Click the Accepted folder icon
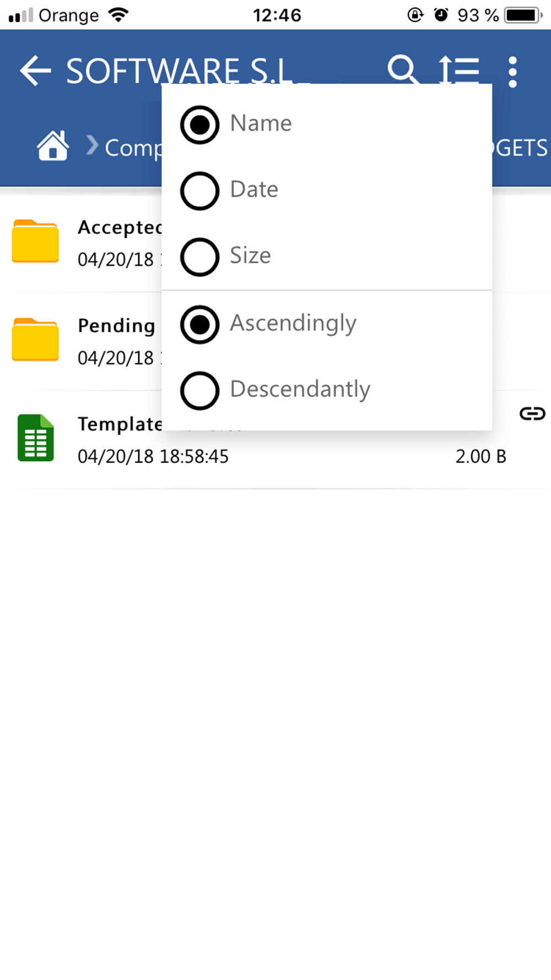Viewport: 551px width, 980px height. (35, 241)
